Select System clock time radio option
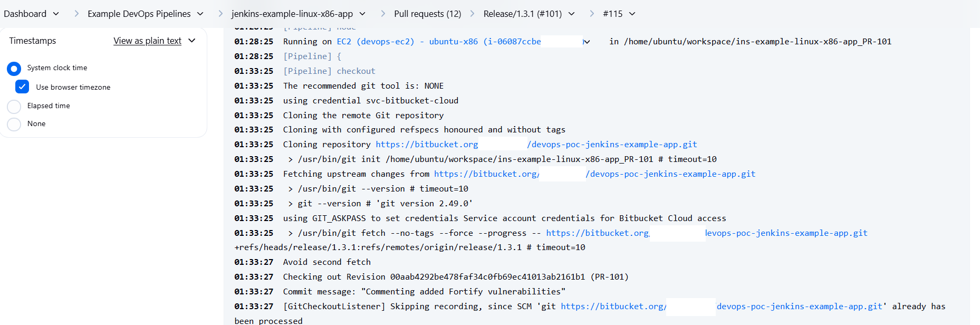This screenshot has height=325, width=980. (x=14, y=68)
